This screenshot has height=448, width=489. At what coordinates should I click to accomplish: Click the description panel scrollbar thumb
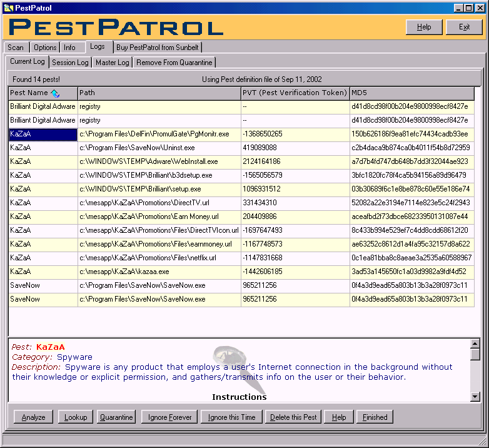coord(475,354)
